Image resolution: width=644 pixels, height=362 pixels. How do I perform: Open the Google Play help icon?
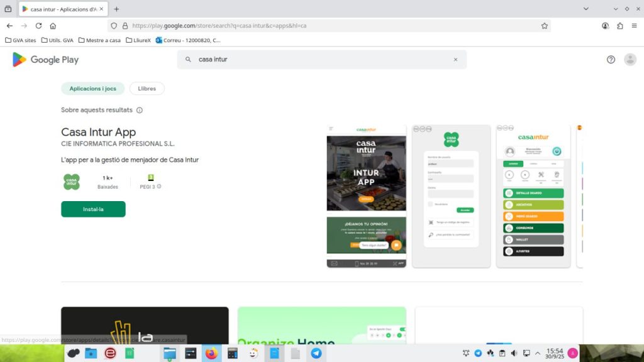[611, 60]
